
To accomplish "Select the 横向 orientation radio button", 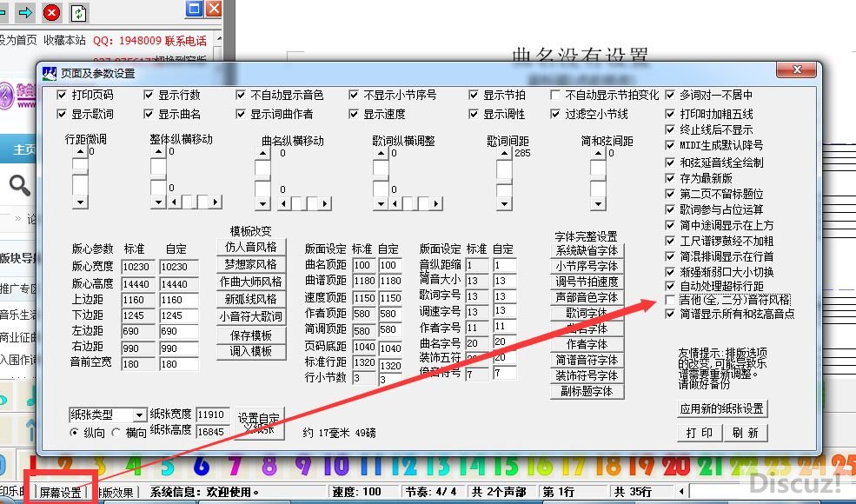I will tap(116, 433).
